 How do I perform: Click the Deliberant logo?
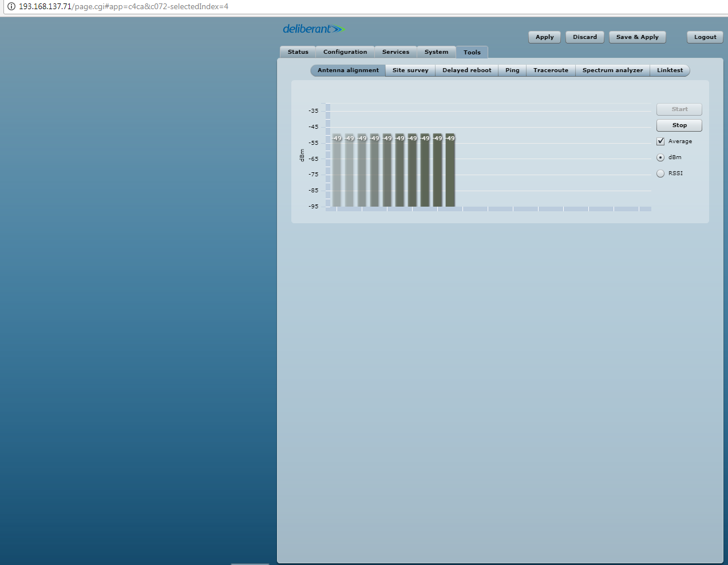(314, 29)
